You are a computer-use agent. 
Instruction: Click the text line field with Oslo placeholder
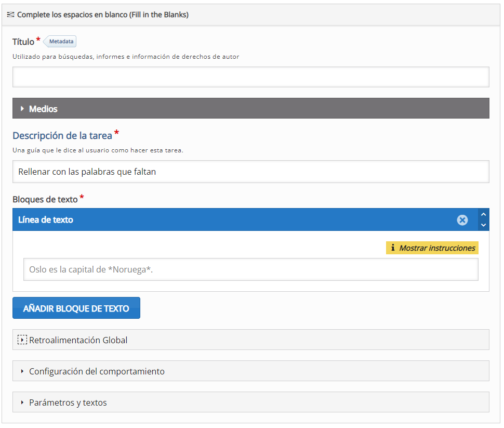pos(250,269)
